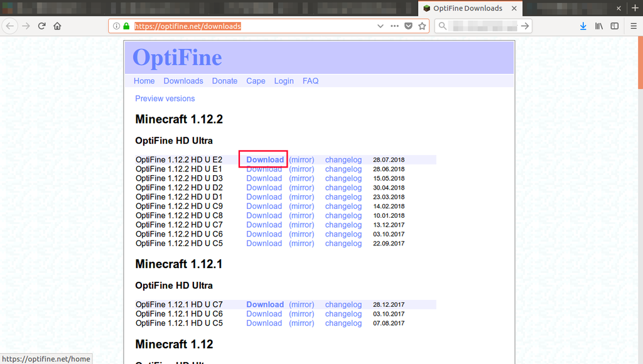Bookmark this page with star icon
Viewport: 643px width, 364px height.
tap(422, 26)
